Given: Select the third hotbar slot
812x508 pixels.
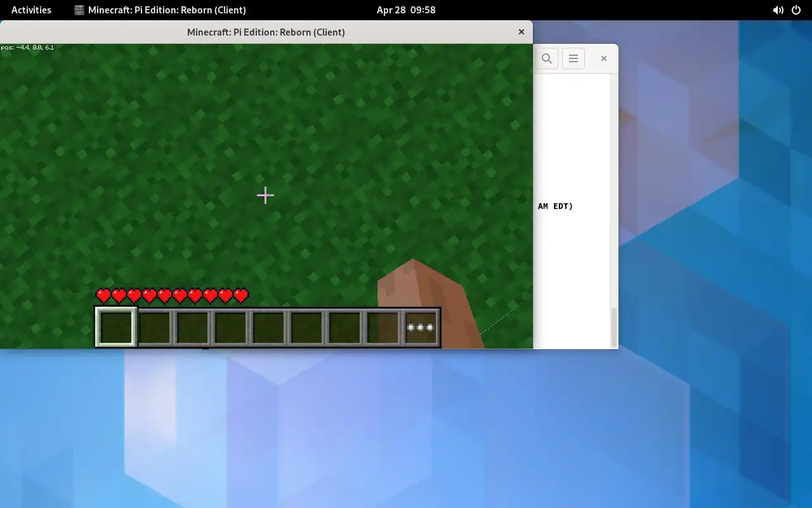Looking at the screenshot, I should click(x=192, y=327).
